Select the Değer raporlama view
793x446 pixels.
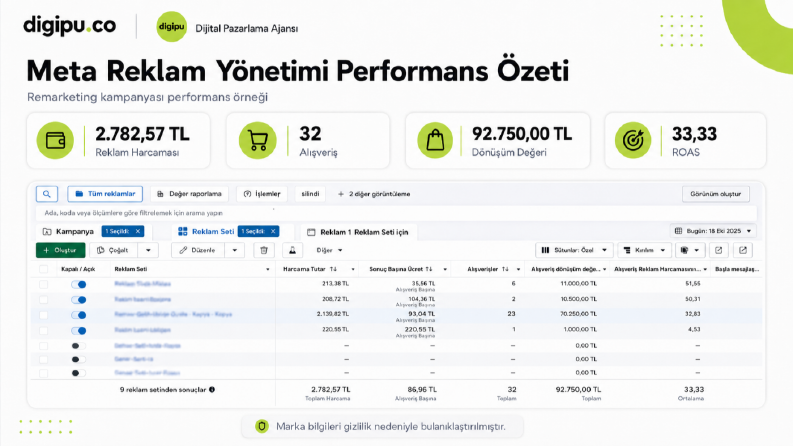[189, 194]
